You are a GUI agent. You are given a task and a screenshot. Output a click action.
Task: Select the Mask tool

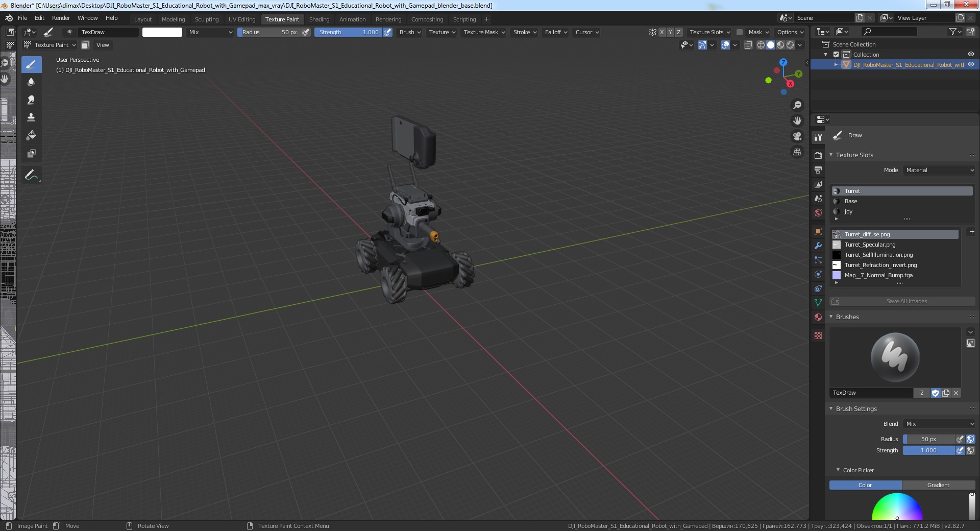31,153
